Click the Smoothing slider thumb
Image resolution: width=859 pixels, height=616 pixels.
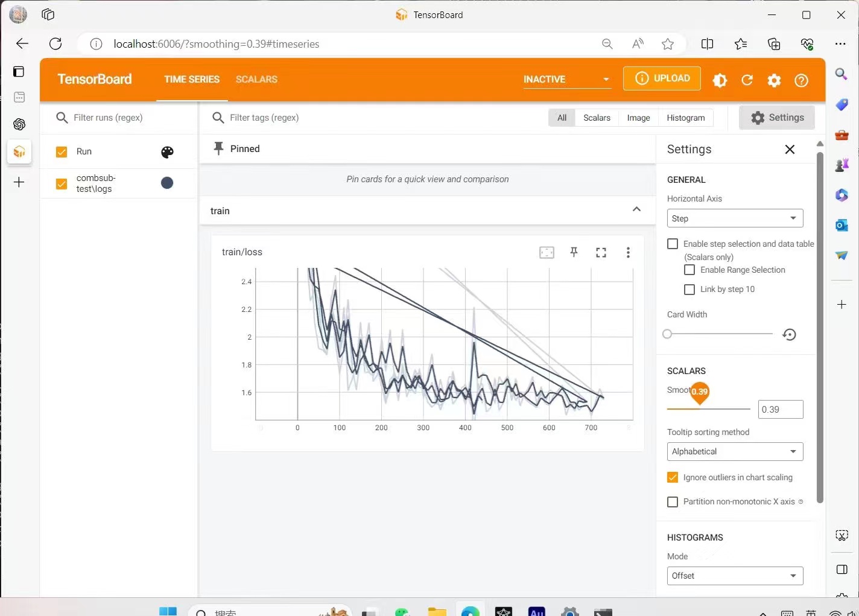click(699, 392)
